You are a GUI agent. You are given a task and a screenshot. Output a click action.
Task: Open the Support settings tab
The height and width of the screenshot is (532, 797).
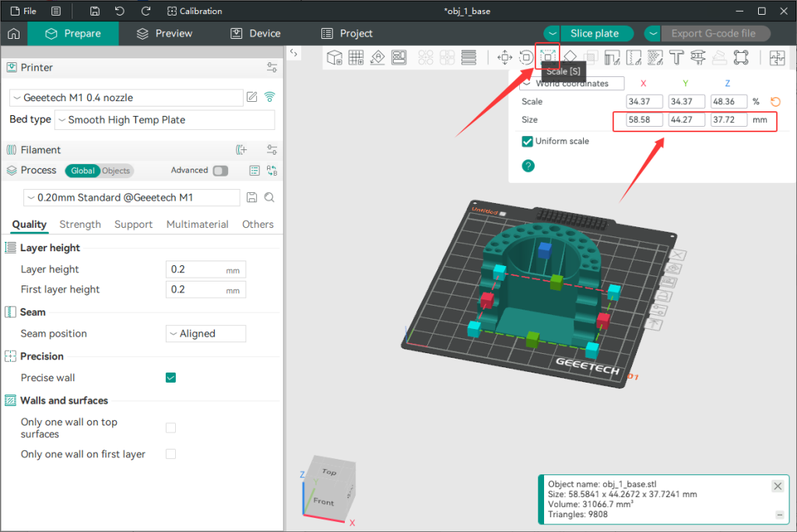click(133, 225)
